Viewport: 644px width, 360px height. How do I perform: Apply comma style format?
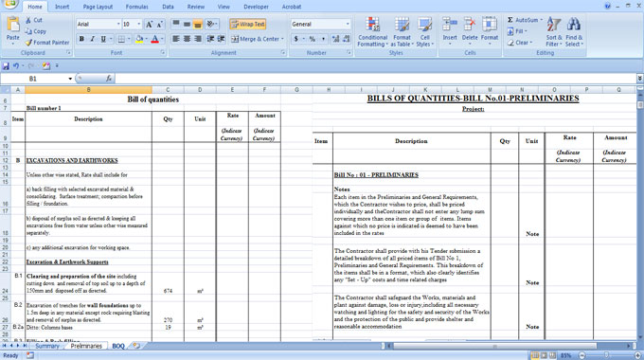point(323,39)
